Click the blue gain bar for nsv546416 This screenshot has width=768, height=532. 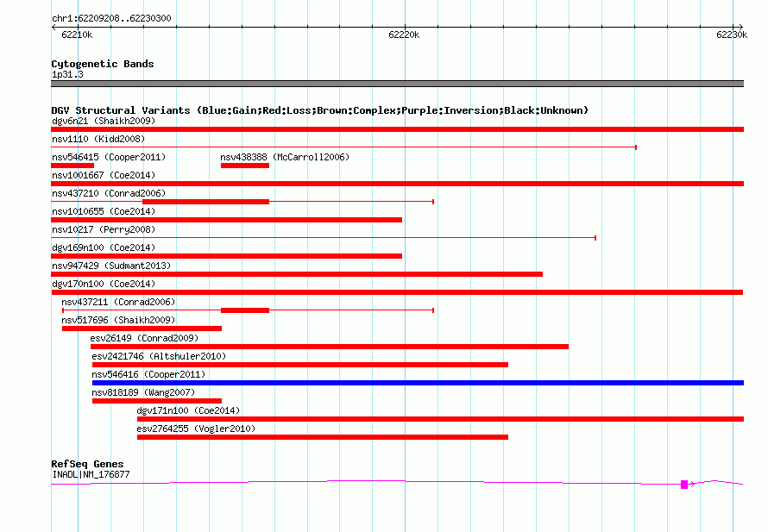pyautogui.click(x=418, y=383)
